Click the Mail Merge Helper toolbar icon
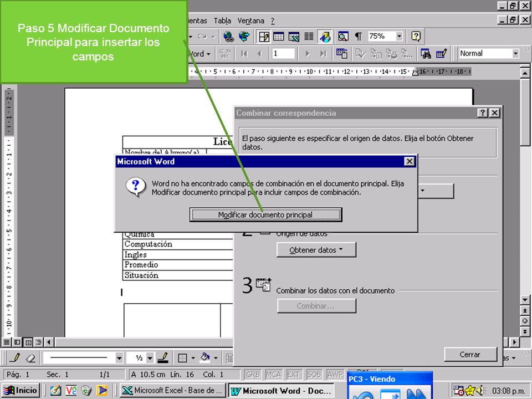The height and width of the screenshot is (399, 532). coord(342,54)
